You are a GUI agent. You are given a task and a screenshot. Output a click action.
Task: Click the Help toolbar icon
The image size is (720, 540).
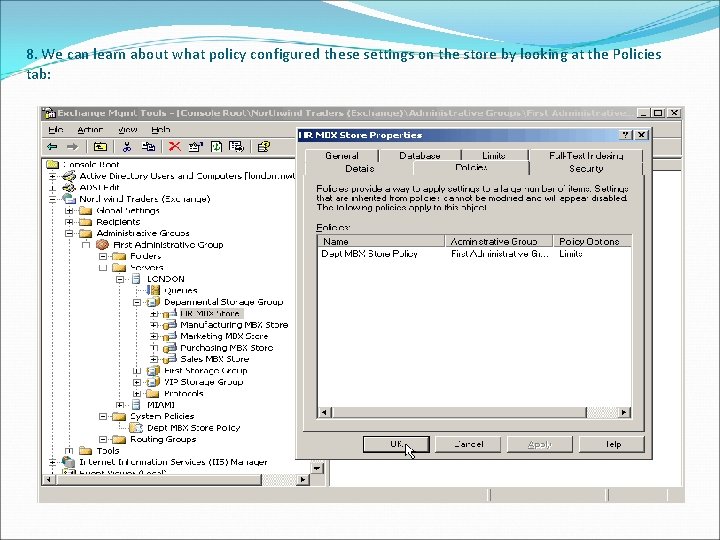[x=264, y=146]
